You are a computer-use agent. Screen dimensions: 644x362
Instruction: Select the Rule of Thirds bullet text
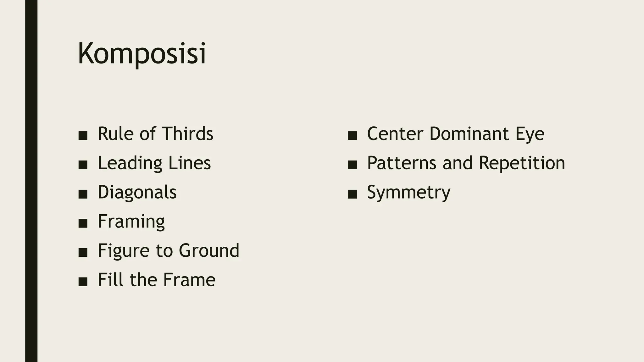pyautogui.click(x=155, y=134)
